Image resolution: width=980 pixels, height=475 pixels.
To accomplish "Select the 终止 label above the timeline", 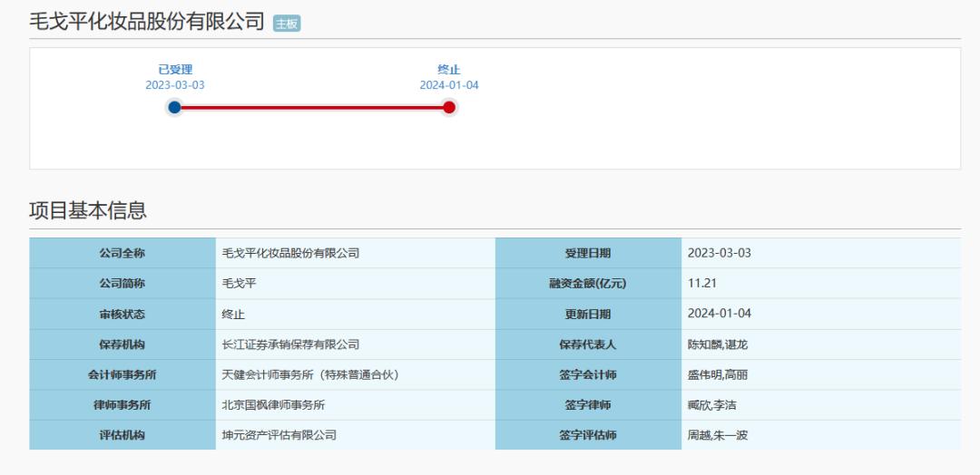I will click(449, 70).
